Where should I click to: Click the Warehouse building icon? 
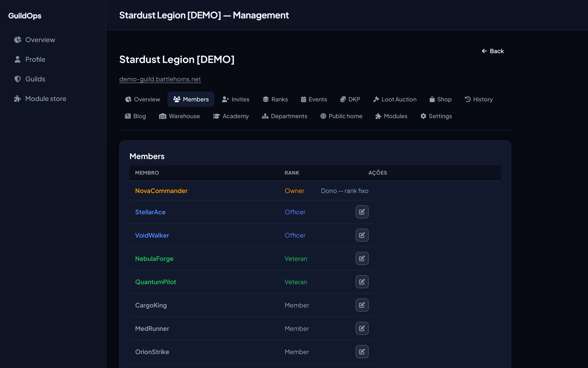click(x=163, y=116)
